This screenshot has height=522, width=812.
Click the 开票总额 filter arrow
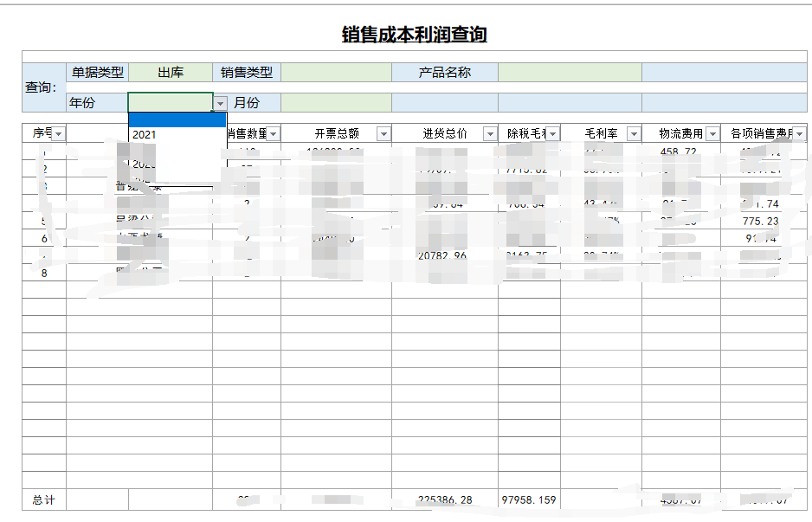pyautogui.click(x=383, y=133)
